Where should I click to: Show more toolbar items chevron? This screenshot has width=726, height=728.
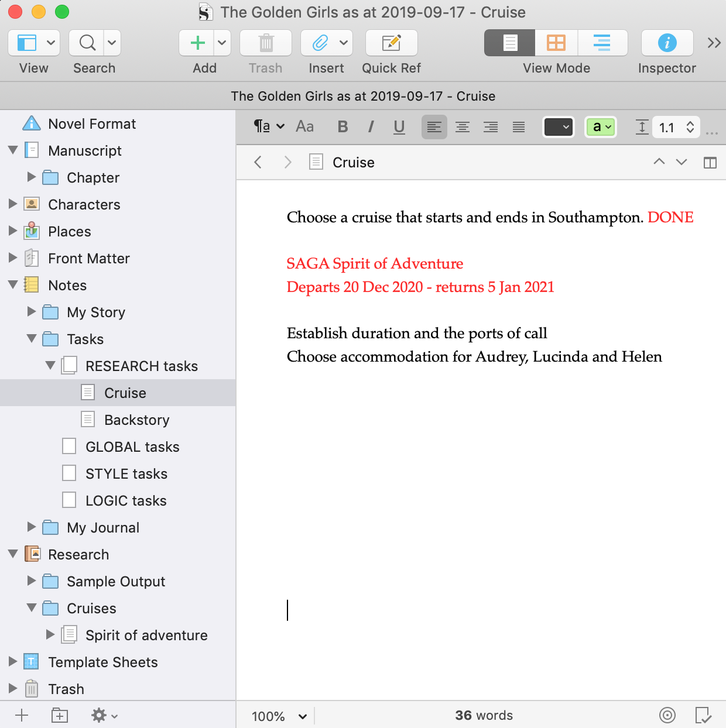tap(714, 43)
